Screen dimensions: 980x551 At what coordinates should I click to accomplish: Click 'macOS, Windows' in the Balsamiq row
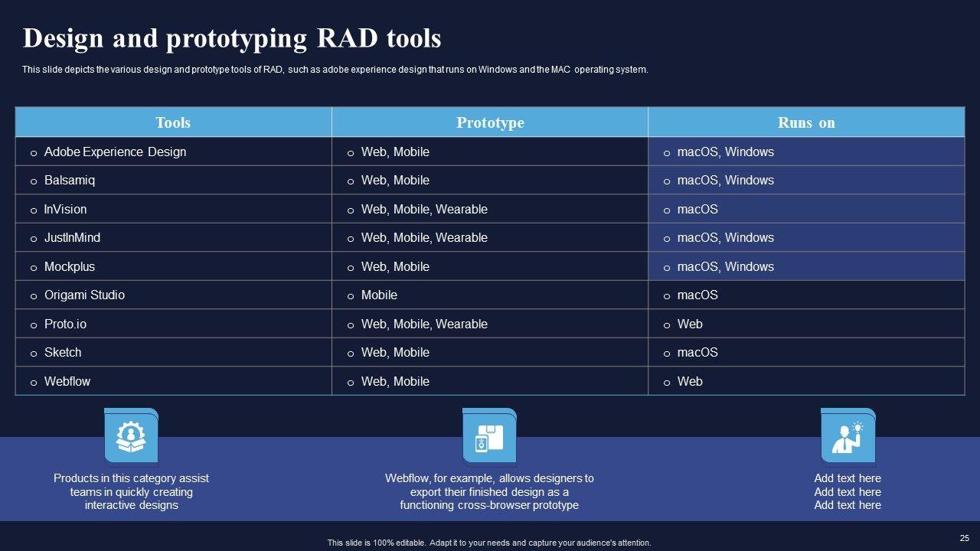[726, 181]
